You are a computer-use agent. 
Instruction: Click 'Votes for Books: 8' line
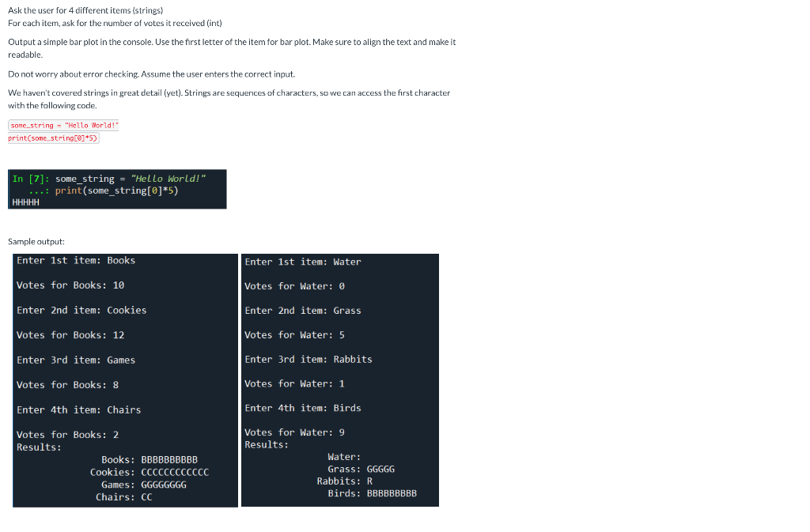coord(68,385)
